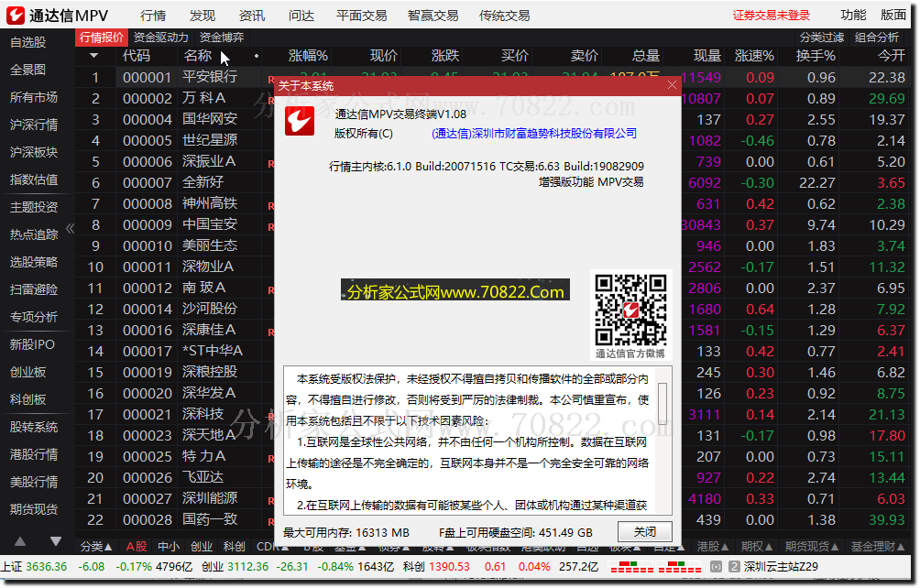Open the 功能 menu
The width and height of the screenshot is (920, 588).
(x=853, y=16)
